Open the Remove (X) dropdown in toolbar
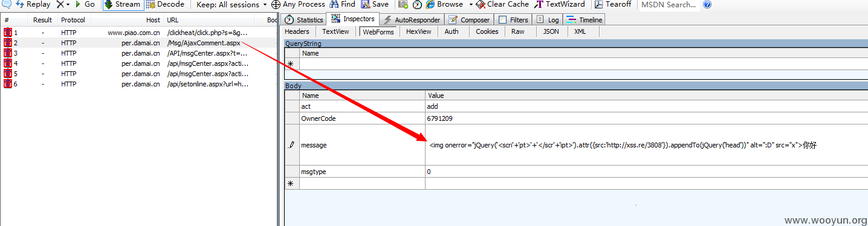This screenshot has height=226, width=868. 63,4
